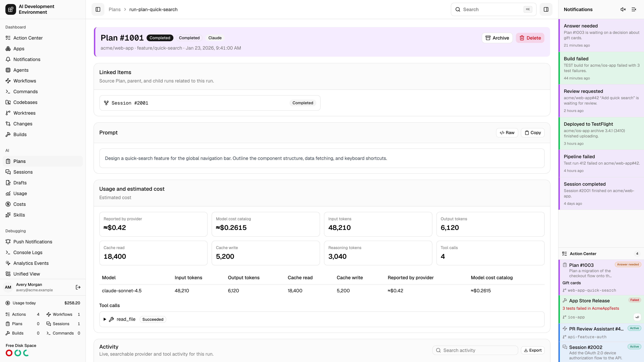The height and width of the screenshot is (362, 644).
Task: Clear notifications list icon
Action: [x=634, y=10]
